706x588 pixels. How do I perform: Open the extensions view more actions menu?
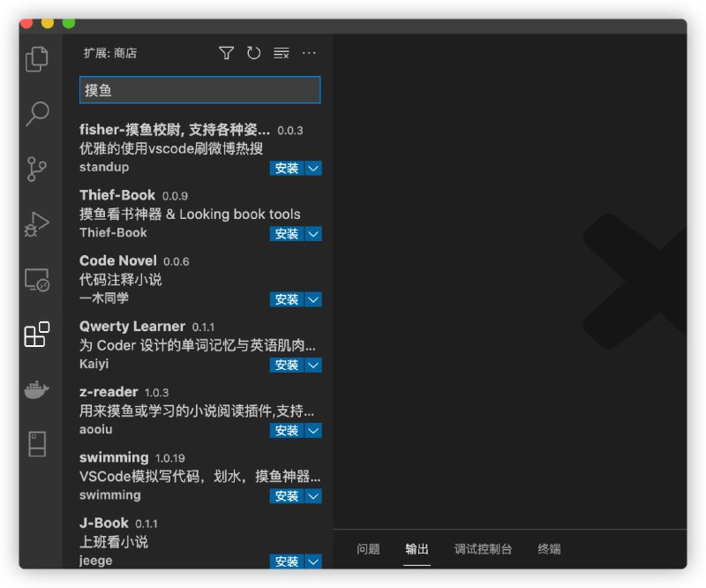(309, 53)
